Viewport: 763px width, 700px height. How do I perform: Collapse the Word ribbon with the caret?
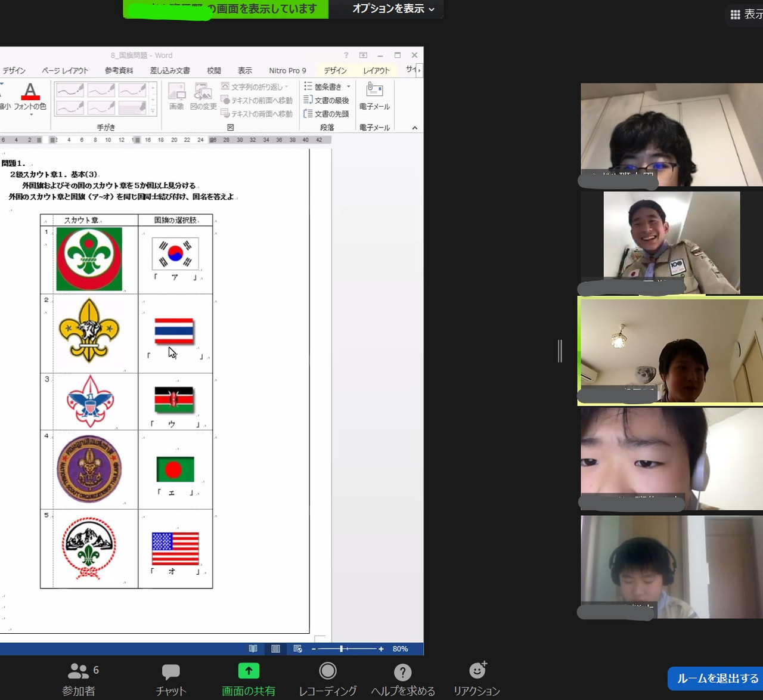[414, 128]
